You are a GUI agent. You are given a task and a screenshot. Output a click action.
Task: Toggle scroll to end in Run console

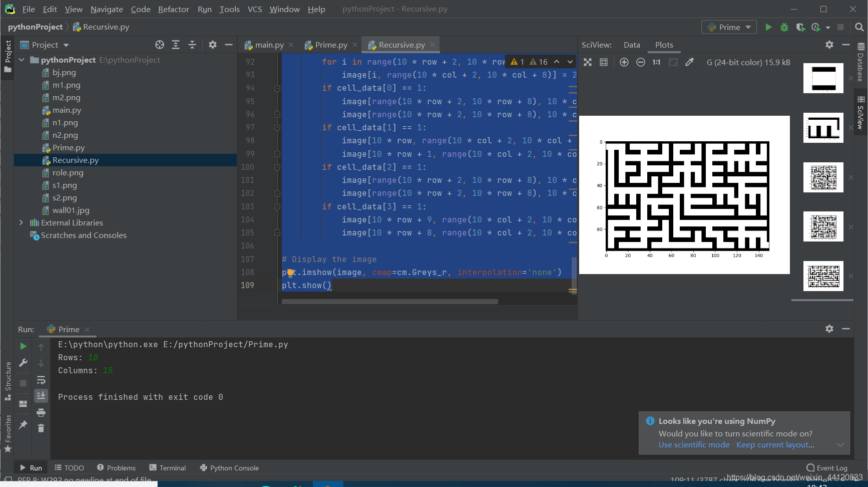(x=41, y=396)
